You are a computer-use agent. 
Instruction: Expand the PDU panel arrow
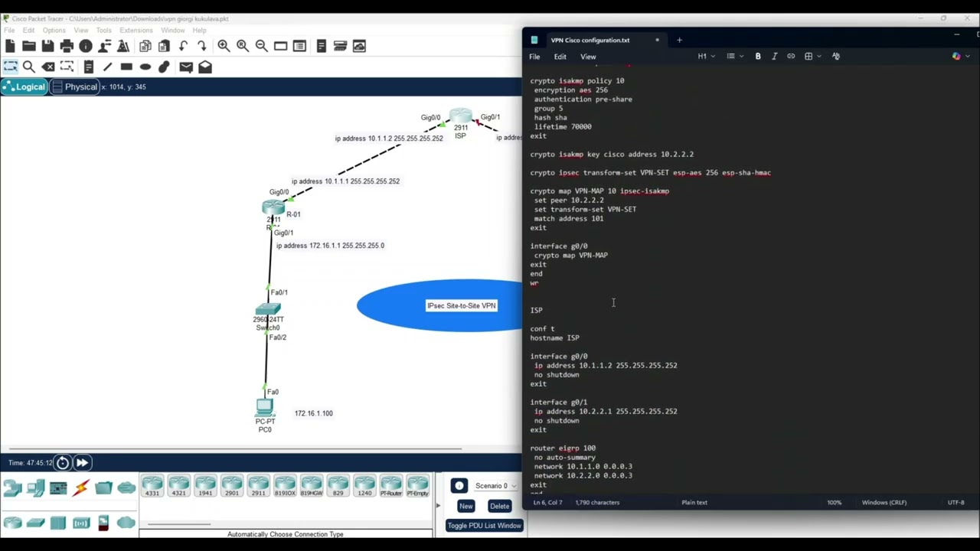click(x=438, y=505)
